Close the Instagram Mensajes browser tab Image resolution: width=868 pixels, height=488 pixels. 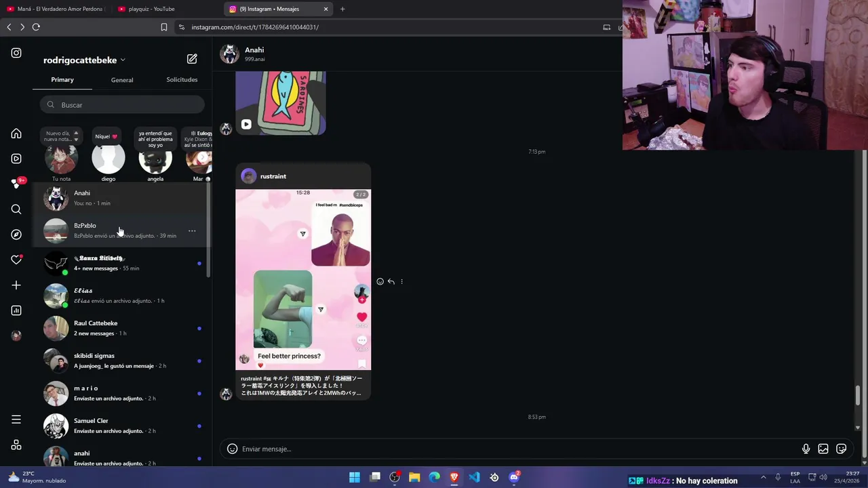pos(325,9)
